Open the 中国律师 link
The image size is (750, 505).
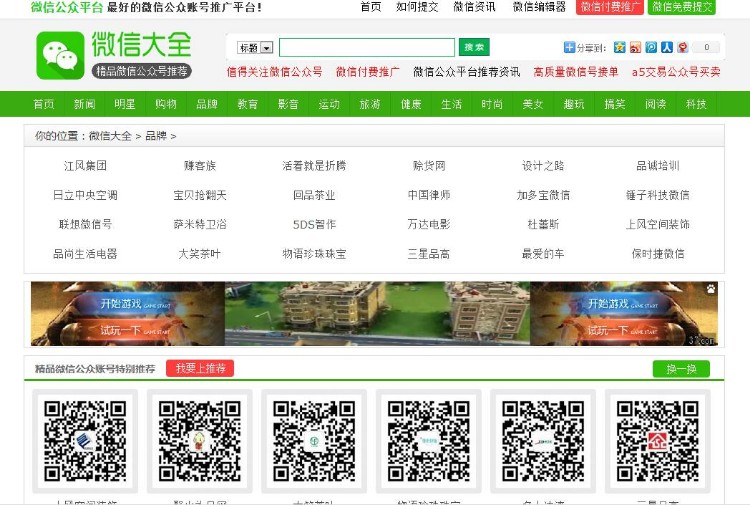429,195
